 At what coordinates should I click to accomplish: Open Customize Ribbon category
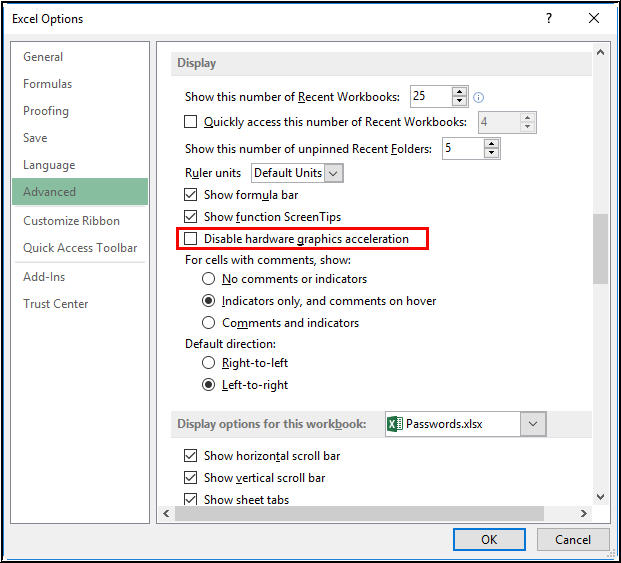click(x=80, y=221)
